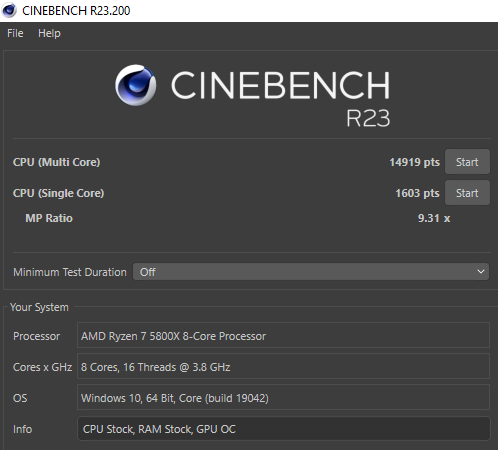Start the CPU Single Core test
Screen dimensions: 498x450
click(467, 193)
